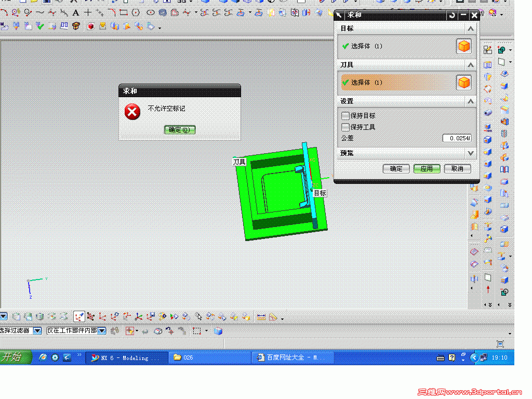Open dropdown arrow beside curve-edit icon
The width and height of the screenshot is (532, 399).
click(x=196, y=13)
